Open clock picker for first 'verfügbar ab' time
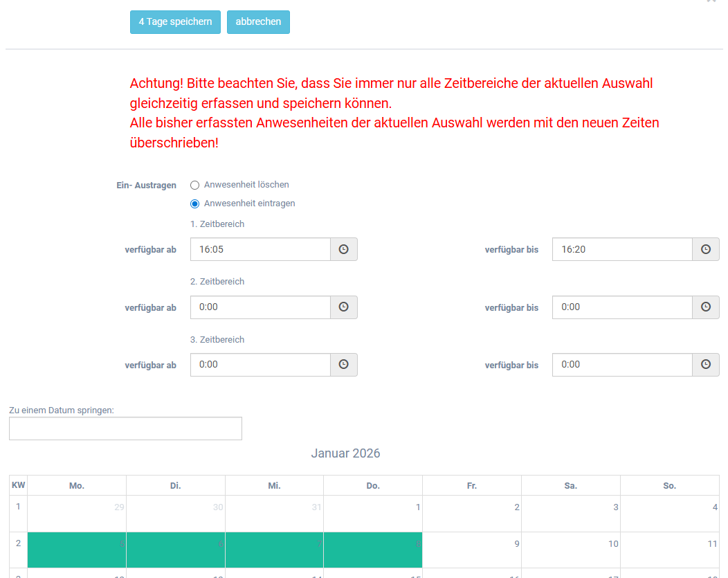 point(343,249)
